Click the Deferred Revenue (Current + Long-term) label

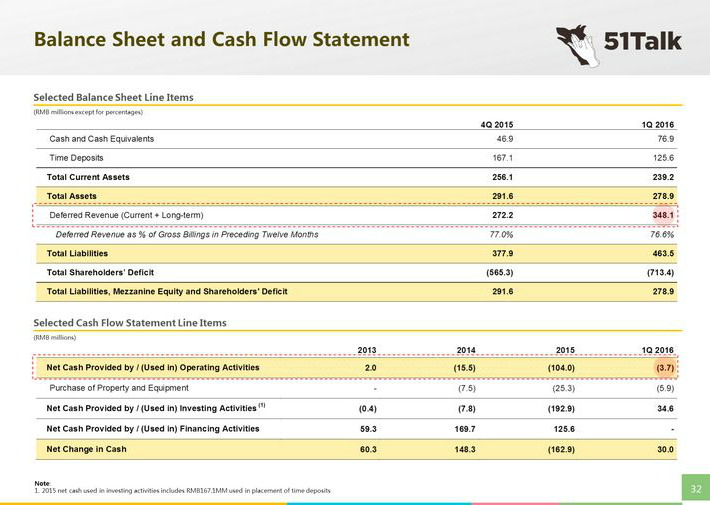pos(135,215)
